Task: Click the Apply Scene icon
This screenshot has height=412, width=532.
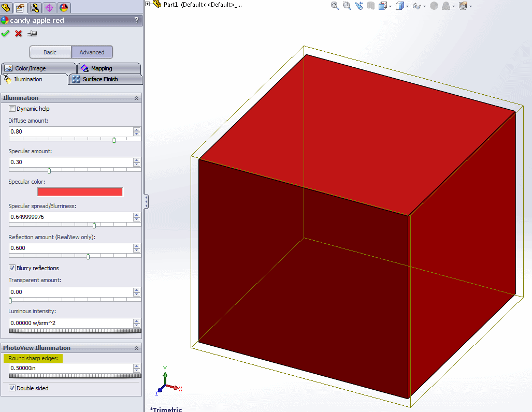Action: tap(446, 6)
